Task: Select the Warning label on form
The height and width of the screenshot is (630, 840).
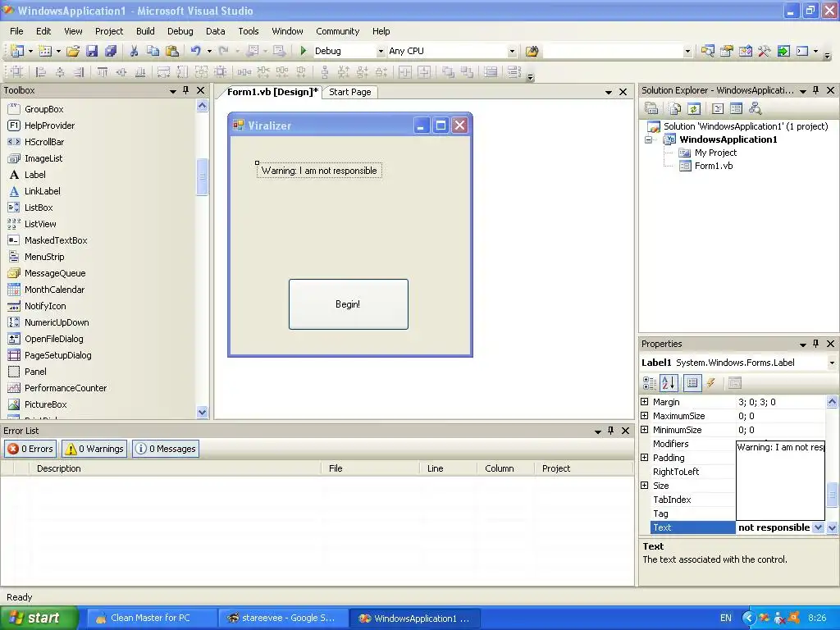Action: click(x=319, y=171)
